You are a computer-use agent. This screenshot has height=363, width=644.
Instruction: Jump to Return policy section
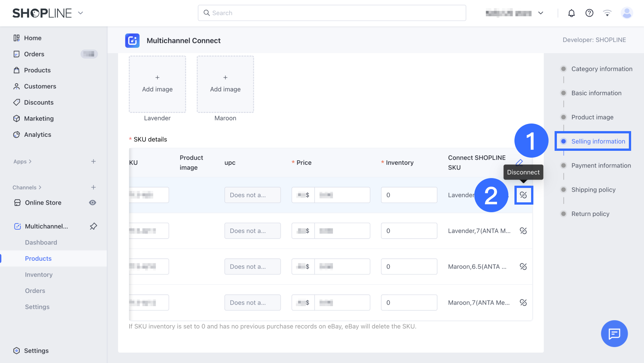click(x=590, y=214)
